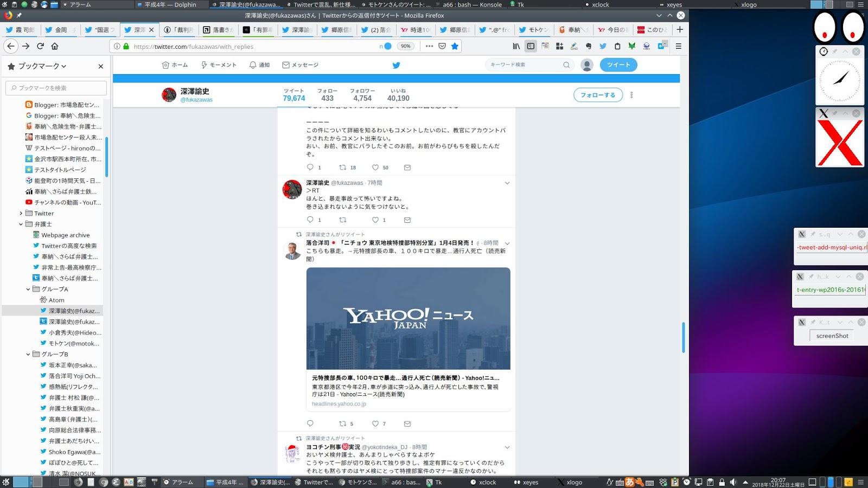Toggle the sidebar button in Firefox toolbar

(x=531, y=46)
